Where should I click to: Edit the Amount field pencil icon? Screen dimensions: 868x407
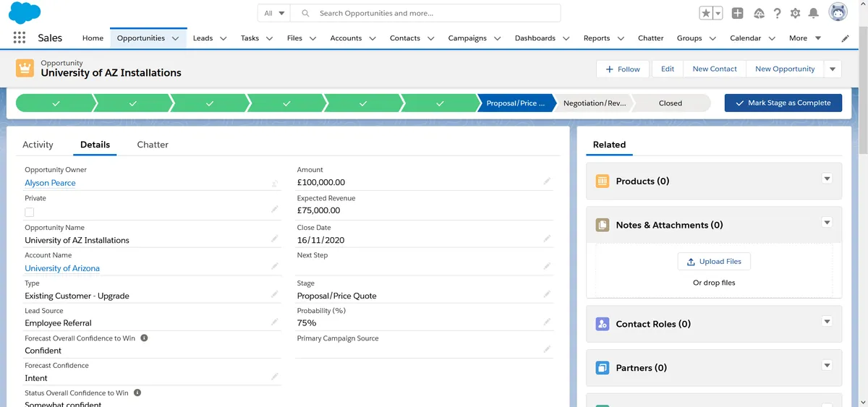point(547,181)
